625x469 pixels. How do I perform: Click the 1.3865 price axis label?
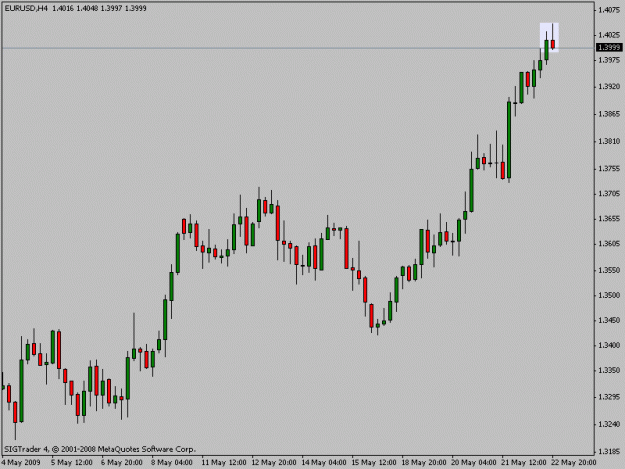point(609,114)
